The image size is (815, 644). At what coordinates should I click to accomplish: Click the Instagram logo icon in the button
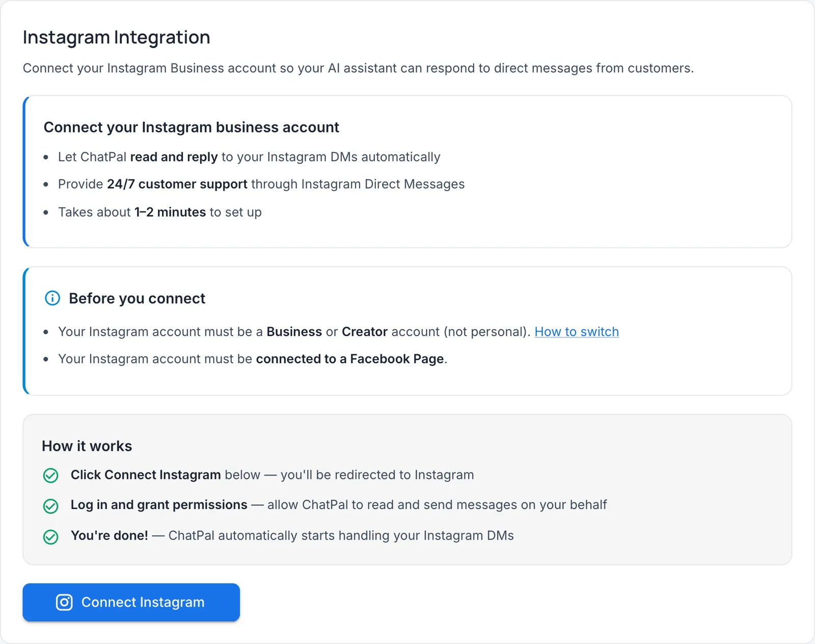coord(64,602)
